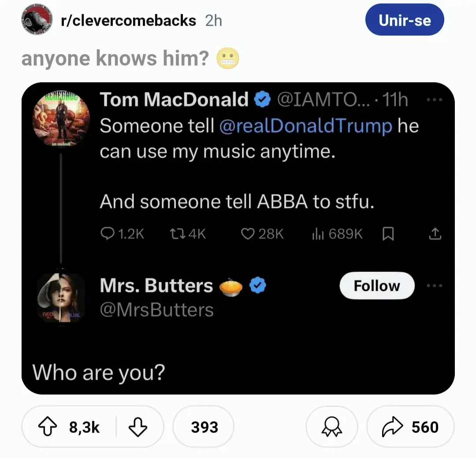The image size is (476, 458).
Task: Open the overflow menu on Mrs. Butters' reply
Action: [x=435, y=285]
